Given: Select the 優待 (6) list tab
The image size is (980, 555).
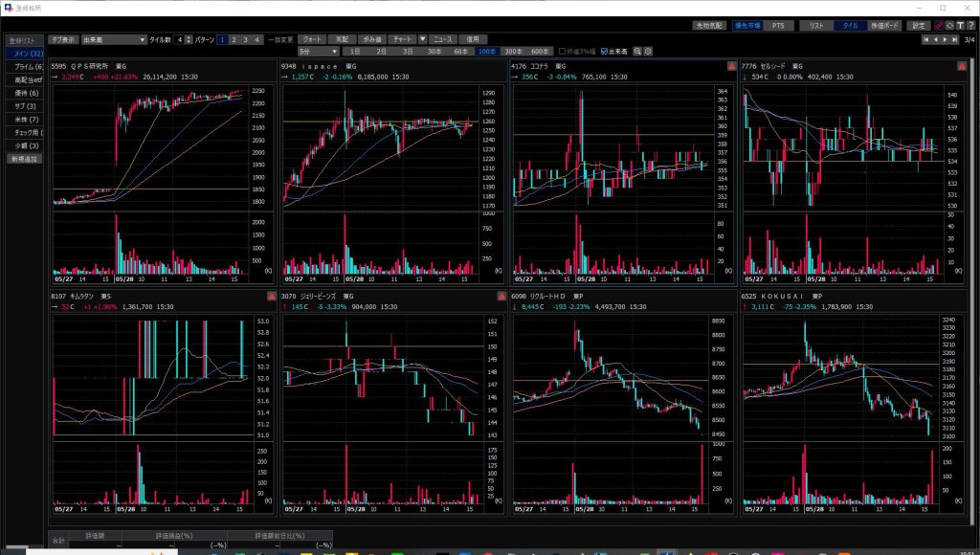Looking at the screenshot, I should (25, 93).
